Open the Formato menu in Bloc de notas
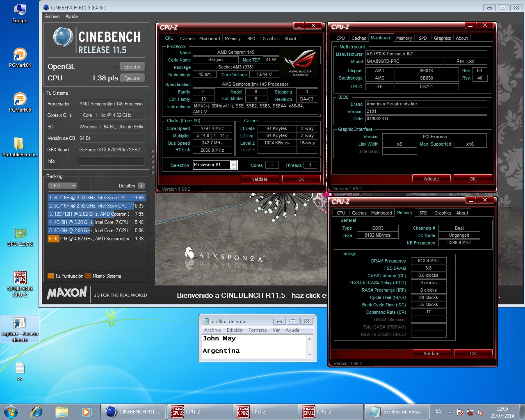 pos(258,330)
